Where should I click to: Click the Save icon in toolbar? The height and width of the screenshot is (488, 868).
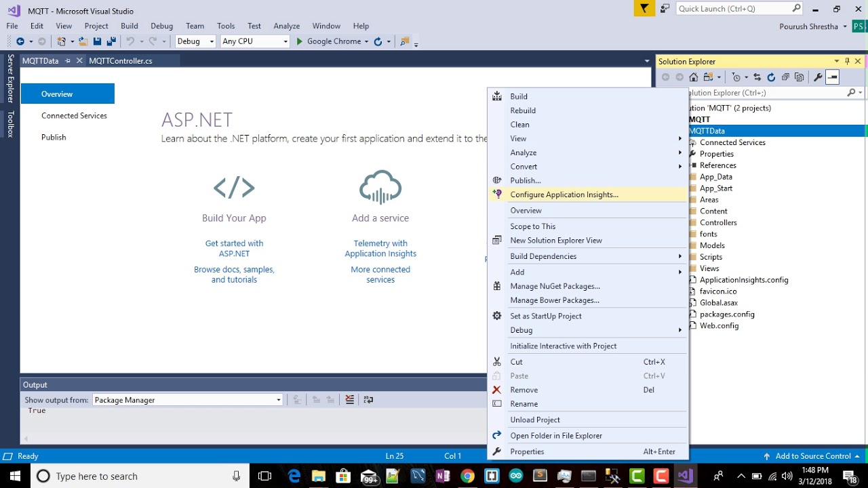[x=97, y=41]
